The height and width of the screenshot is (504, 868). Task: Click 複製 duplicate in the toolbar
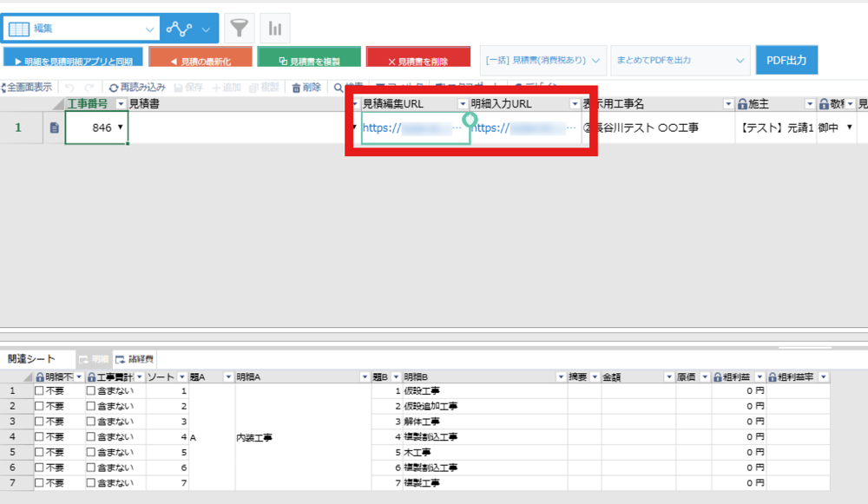(x=264, y=88)
